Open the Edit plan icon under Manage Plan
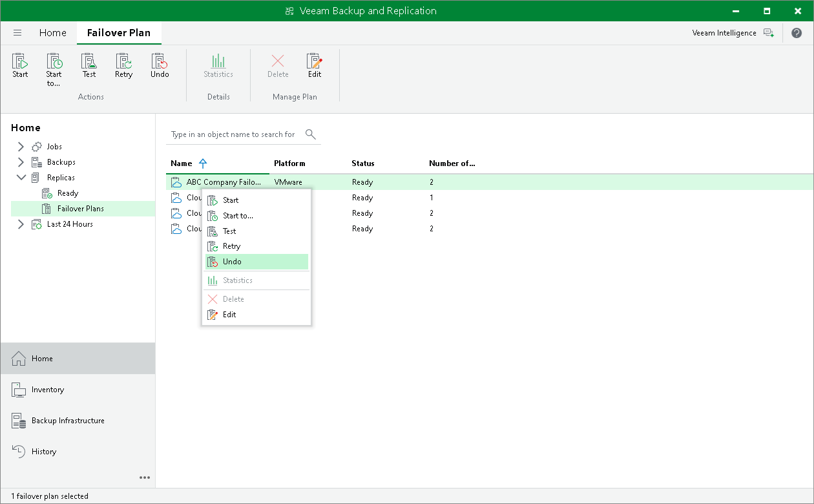This screenshot has height=504, width=814. pyautogui.click(x=315, y=65)
